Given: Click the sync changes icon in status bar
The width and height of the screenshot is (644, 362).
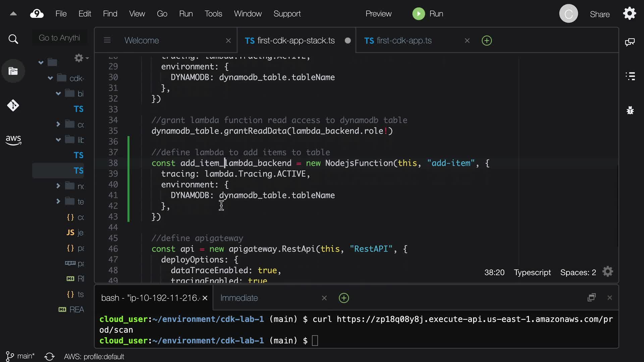Looking at the screenshot, I should pyautogui.click(x=49, y=356).
